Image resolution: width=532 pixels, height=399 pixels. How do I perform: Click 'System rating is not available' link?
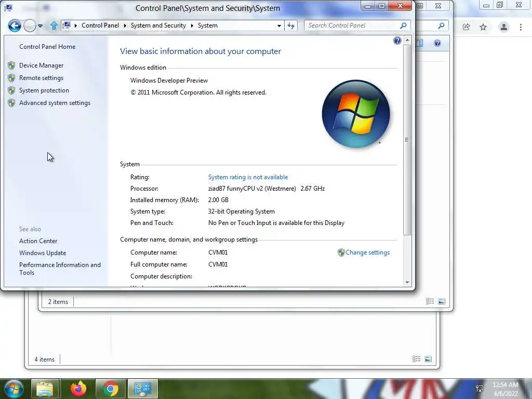pos(248,177)
